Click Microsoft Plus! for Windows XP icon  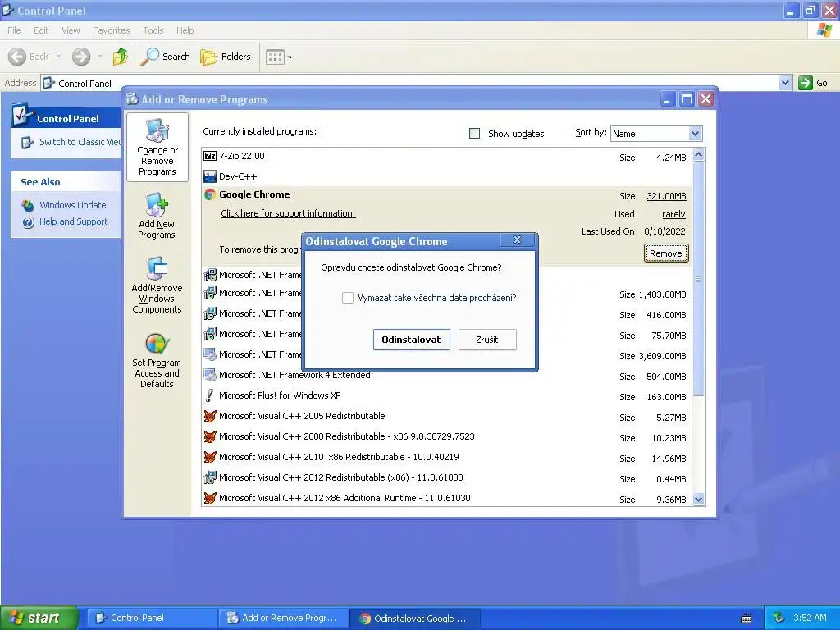(210, 395)
